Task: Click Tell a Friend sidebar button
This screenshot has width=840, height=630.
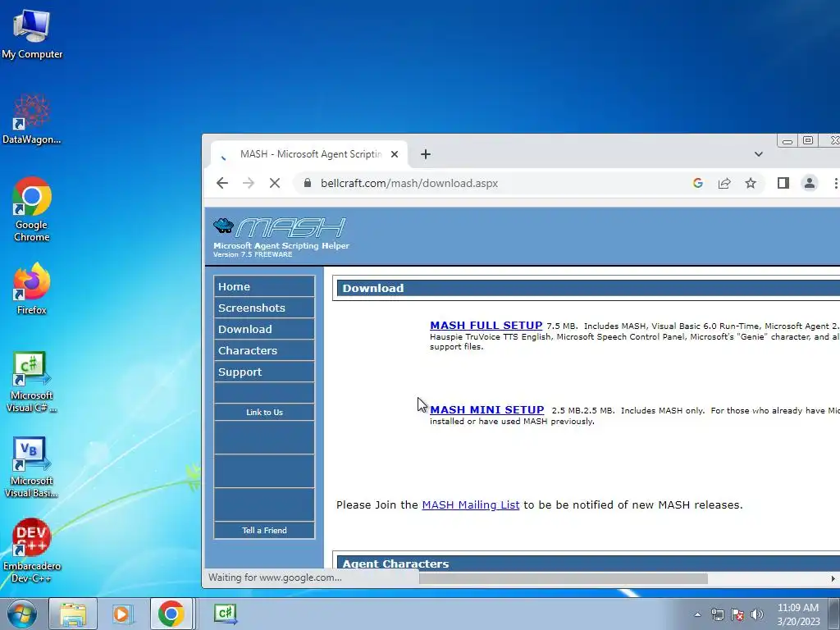Action: pyautogui.click(x=264, y=530)
